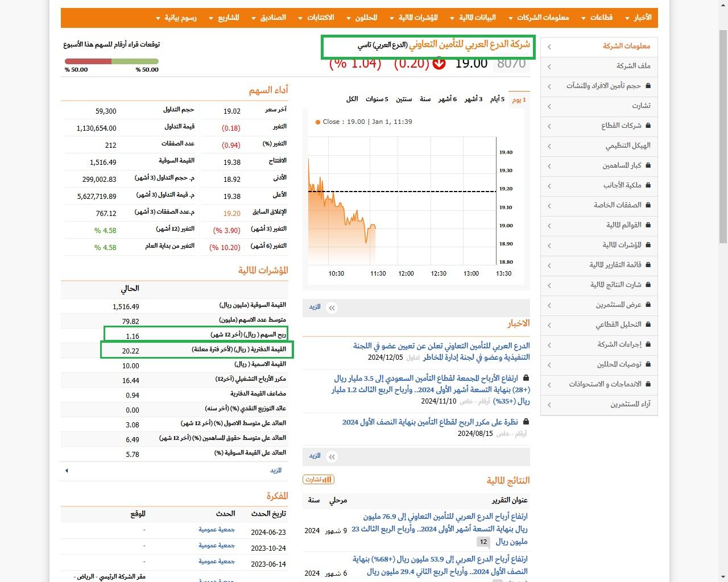Click the readers' forecast red-green sentiment bar
Viewport: 728px width, 582px height.
pyautogui.click(x=111, y=61)
